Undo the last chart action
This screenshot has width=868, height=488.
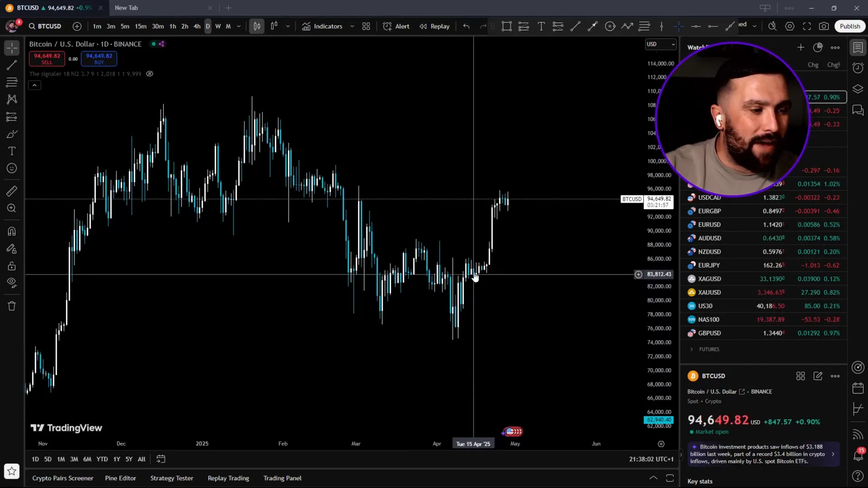[x=466, y=26]
